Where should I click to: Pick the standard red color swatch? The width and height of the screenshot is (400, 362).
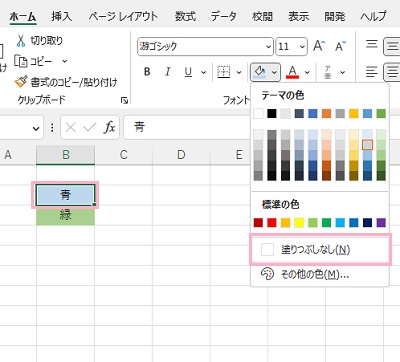coord(272,223)
